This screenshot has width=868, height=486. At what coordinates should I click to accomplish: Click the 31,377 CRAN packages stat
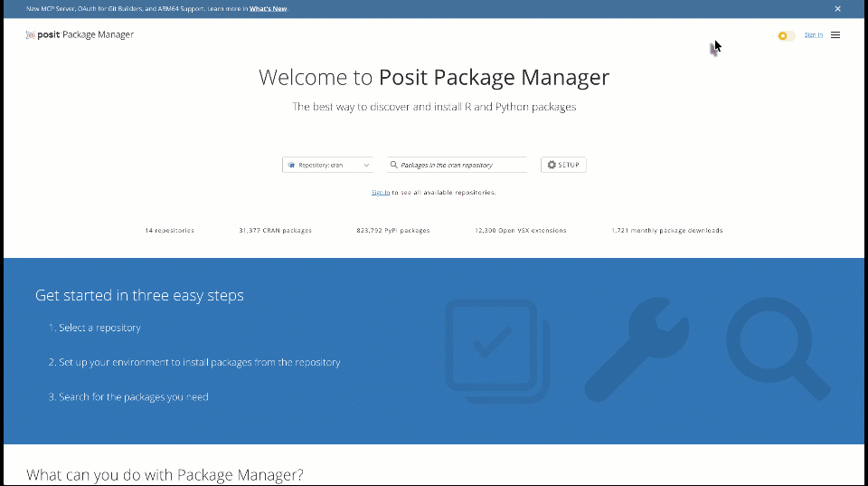275,231
